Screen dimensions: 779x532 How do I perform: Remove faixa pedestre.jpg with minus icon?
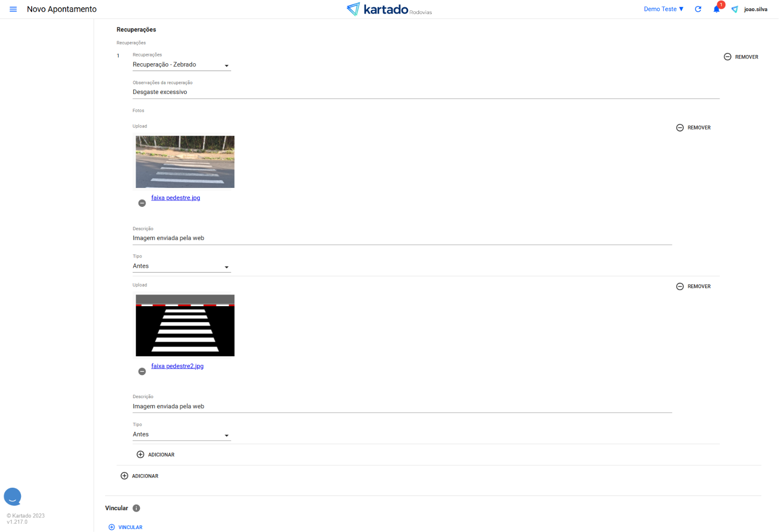pyautogui.click(x=142, y=203)
